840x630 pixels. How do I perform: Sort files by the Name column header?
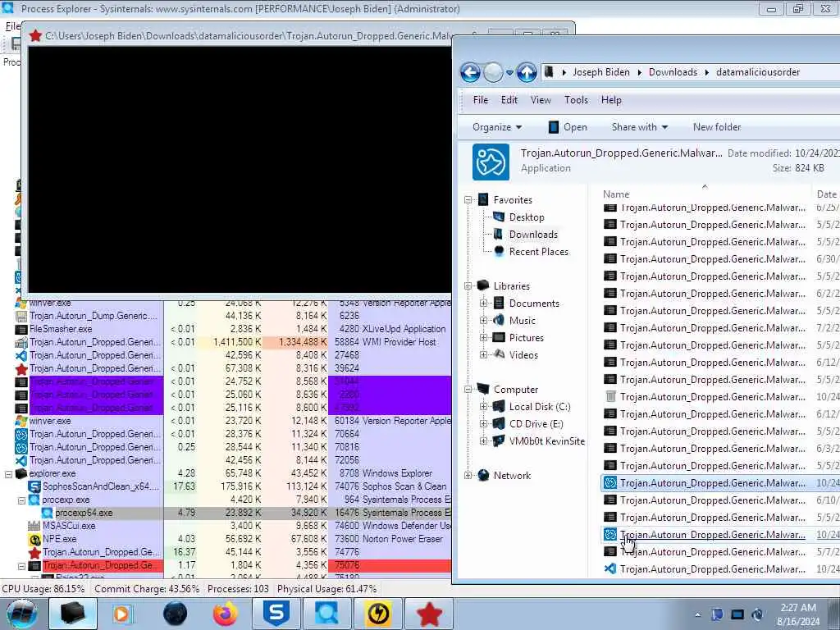616,194
